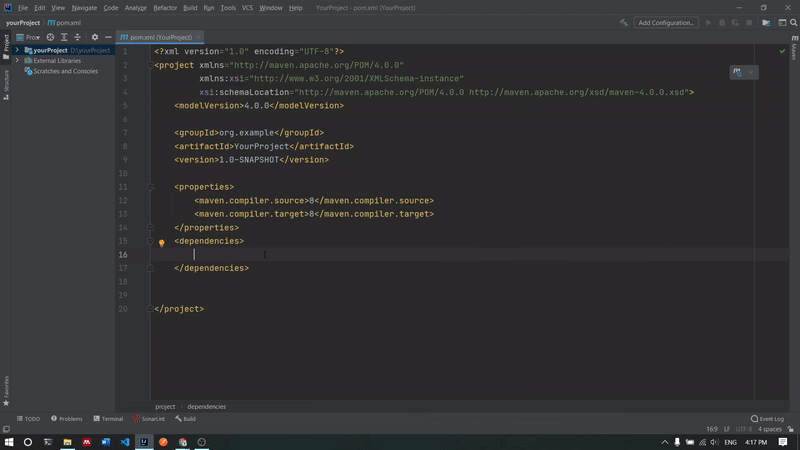Click fold end marker at line 17
The width and height of the screenshot is (800, 450).
(150, 268)
